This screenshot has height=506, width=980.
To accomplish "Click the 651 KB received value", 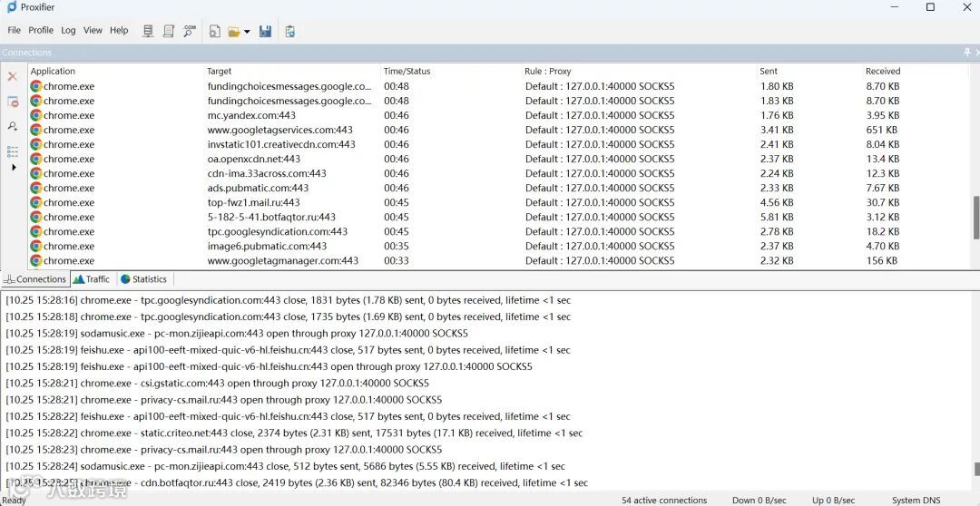I will pos(882,130).
